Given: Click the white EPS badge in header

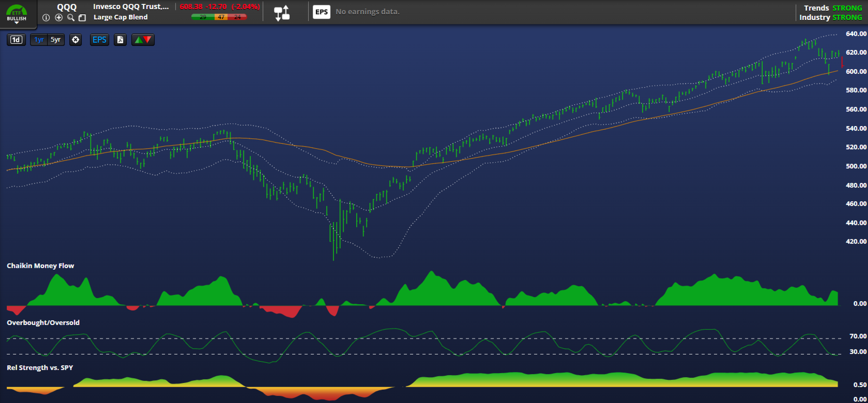Looking at the screenshot, I should 321,12.
